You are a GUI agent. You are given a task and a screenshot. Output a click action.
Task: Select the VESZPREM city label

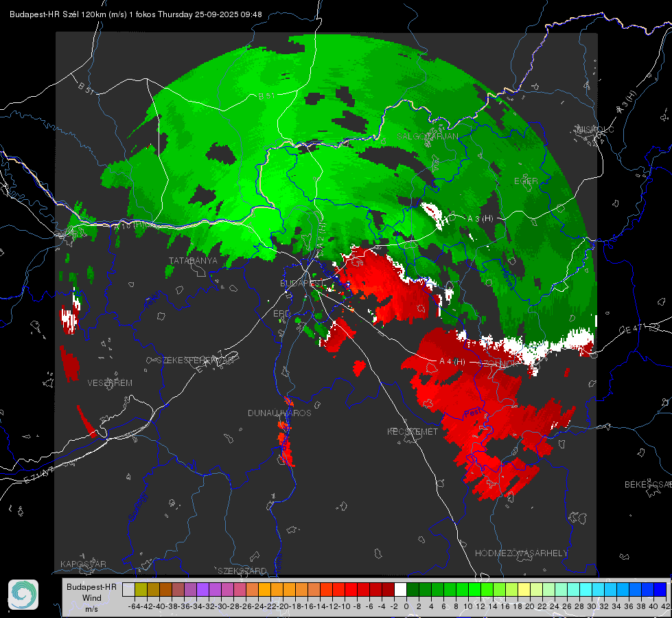[x=110, y=383]
